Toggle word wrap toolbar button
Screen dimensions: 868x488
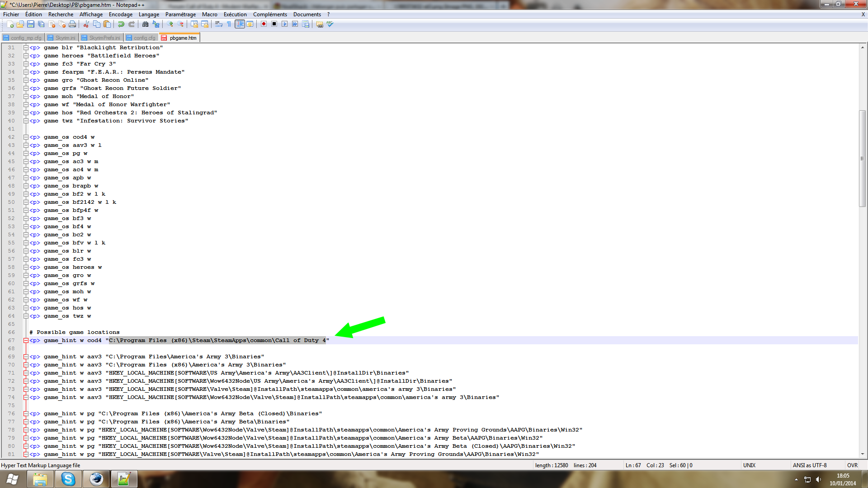pos(219,24)
